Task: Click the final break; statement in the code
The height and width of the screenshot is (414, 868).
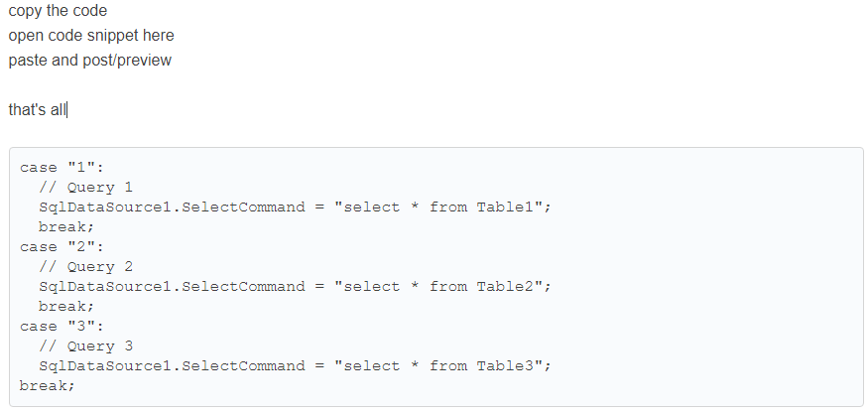Action: click(x=47, y=386)
